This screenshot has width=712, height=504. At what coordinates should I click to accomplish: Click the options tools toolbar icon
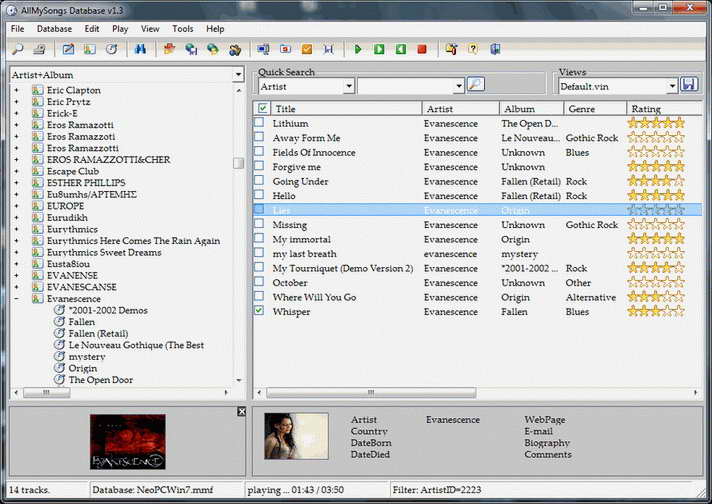point(451,49)
